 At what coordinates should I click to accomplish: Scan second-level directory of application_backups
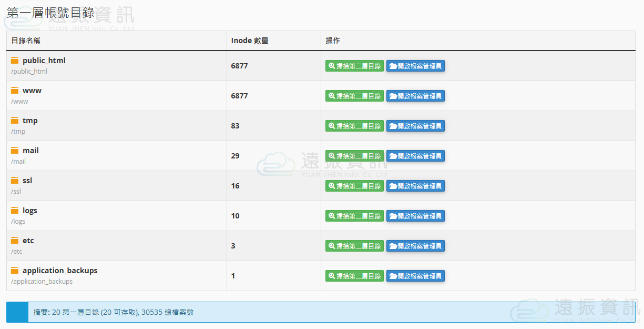tap(354, 276)
